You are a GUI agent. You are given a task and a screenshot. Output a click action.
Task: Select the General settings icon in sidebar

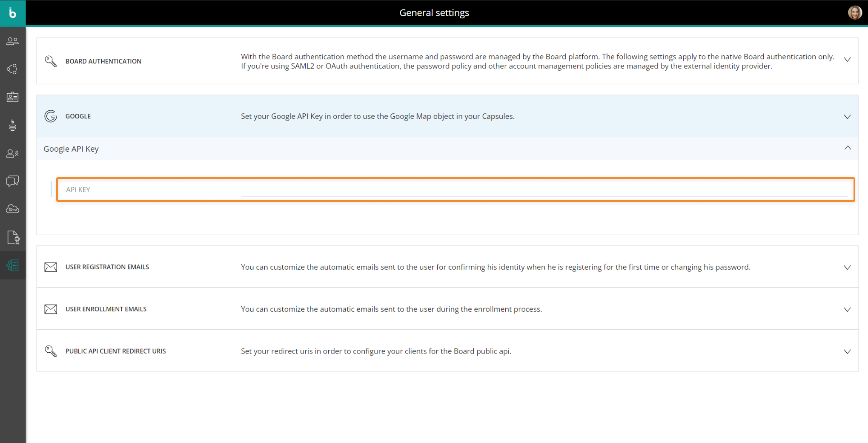[13, 265]
